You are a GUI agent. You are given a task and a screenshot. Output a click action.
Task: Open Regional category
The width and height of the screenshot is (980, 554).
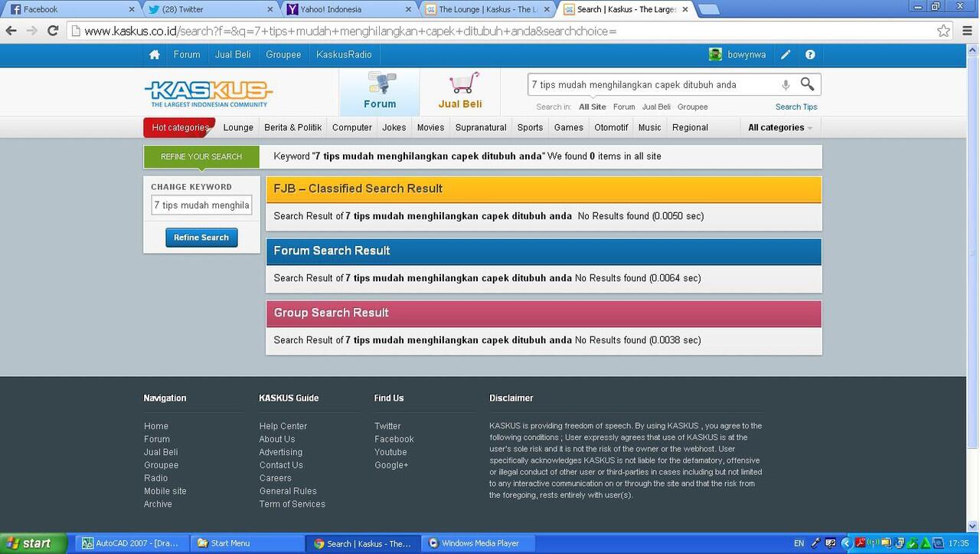[690, 127]
